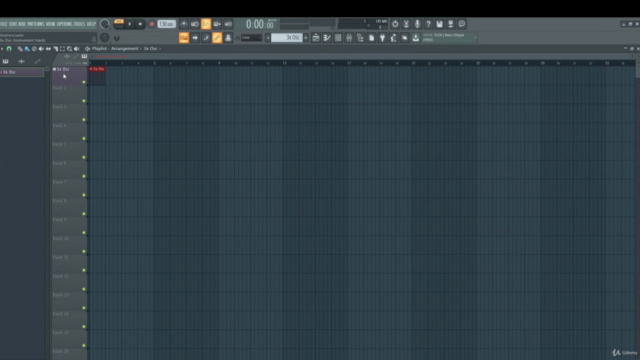Toggle the arrow auto-scroll icon

(x=195, y=38)
